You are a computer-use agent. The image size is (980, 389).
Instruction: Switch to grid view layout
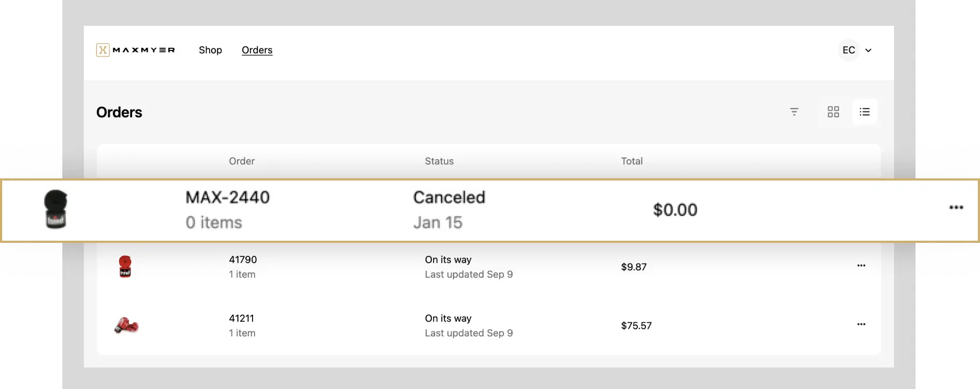pyautogui.click(x=833, y=112)
